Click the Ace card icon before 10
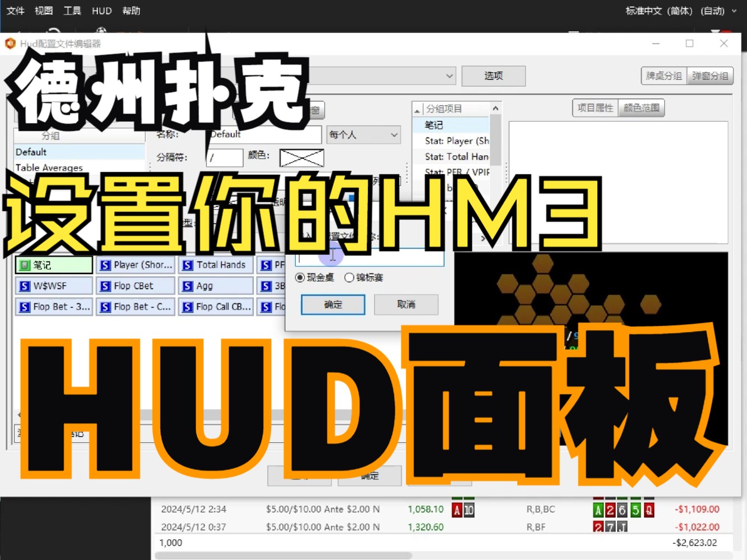Image resolution: width=747 pixels, height=560 pixels. coord(457,510)
